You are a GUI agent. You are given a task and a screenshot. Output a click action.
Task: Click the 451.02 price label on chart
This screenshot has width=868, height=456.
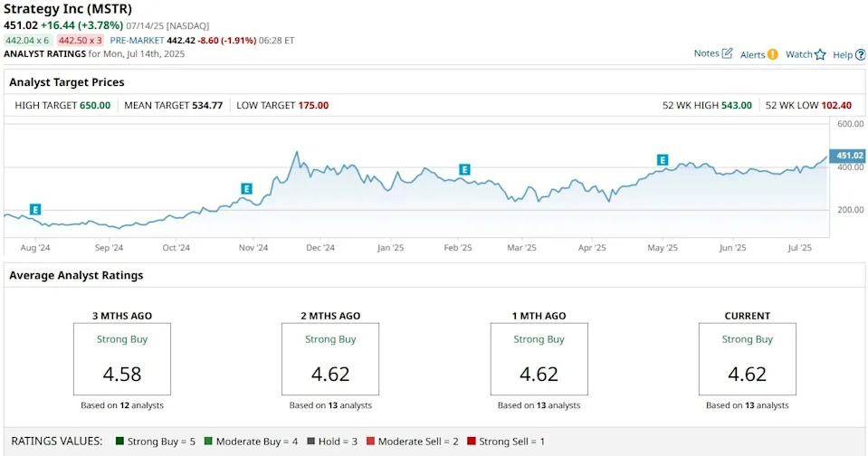click(x=848, y=156)
